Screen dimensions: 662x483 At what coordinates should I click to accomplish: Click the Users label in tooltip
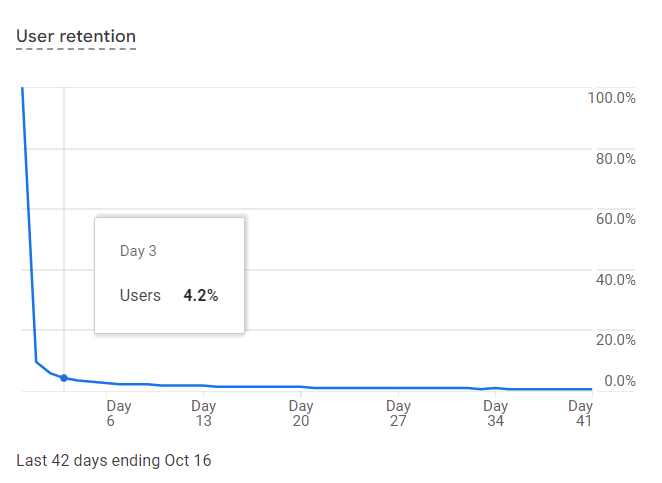140,296
